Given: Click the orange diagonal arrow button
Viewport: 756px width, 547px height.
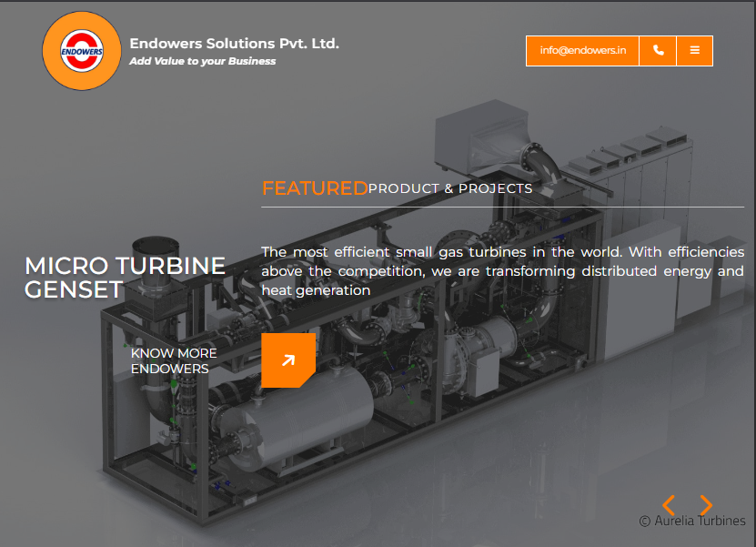Looking at the screenshot, I should pos(287,360).
